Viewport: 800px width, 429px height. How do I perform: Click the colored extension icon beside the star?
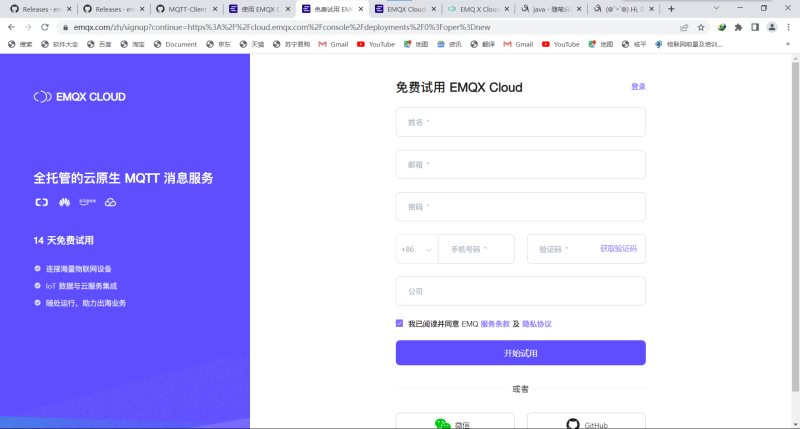point(721,27)
